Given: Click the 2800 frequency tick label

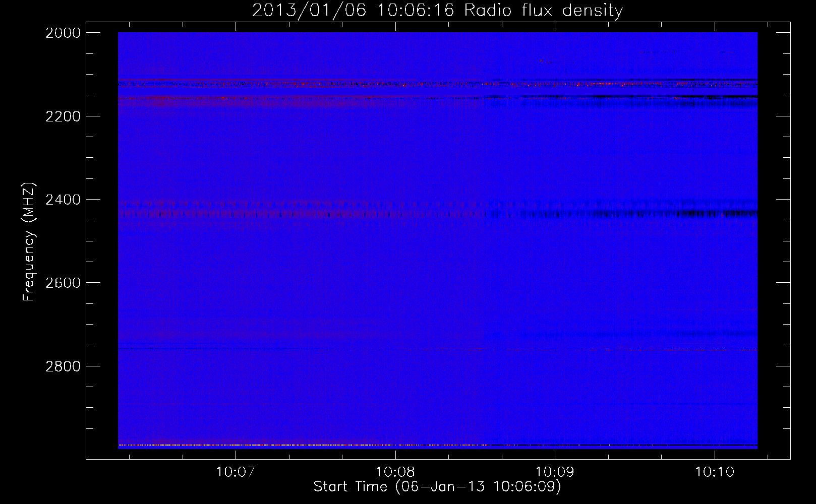Looking at the screenshot, I should pos(63,366).
